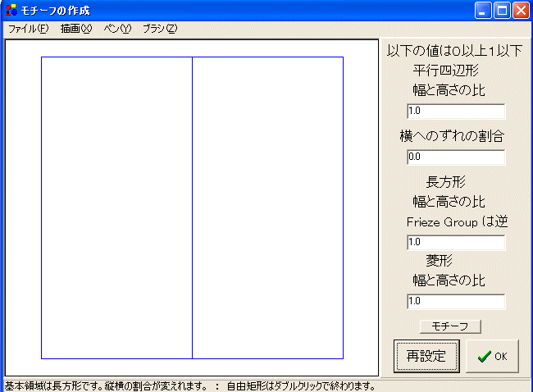Open the 描画(X) menu
The width and height of the screenshot is (533, 392).
click(76, 29)
